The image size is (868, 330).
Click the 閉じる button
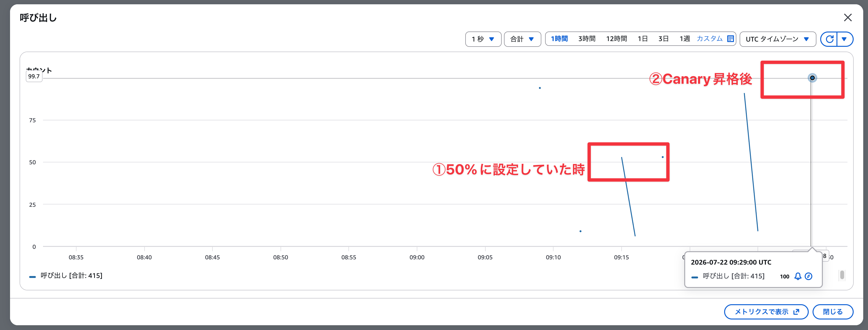click(x=833, y=312)
